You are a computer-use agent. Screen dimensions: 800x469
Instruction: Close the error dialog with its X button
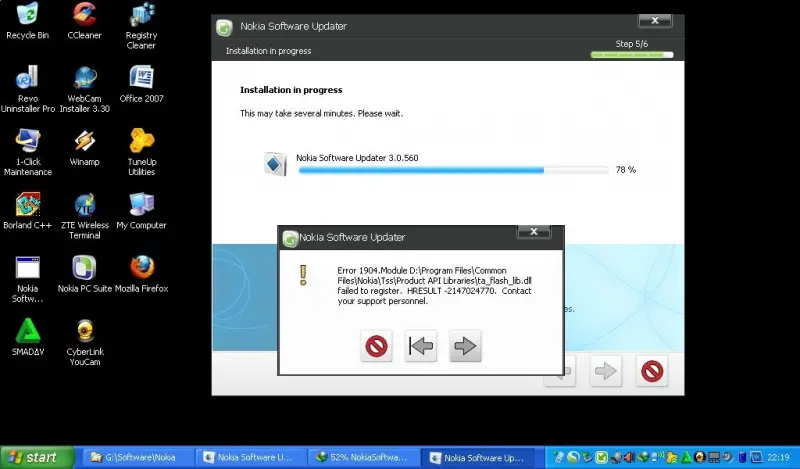(534, 232)
